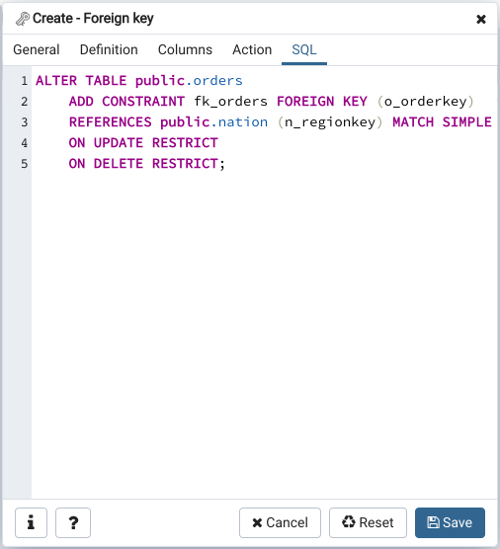Click the foreign key icon in the dialog title
This screenshot has width=500, height=549.
coord(23,19)
